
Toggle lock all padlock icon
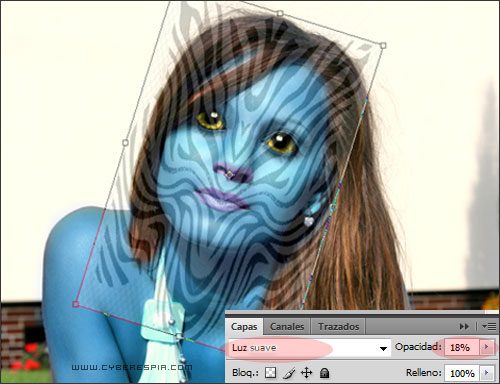tap(324, 373)
